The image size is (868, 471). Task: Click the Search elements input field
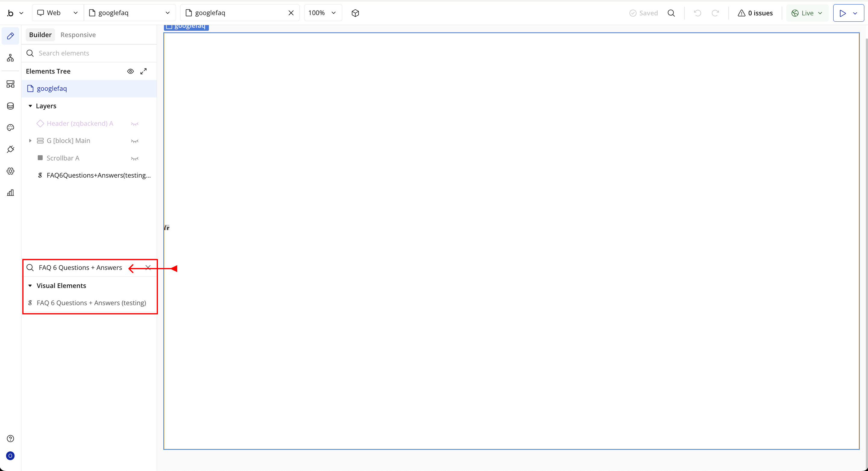tap(91, 53)
